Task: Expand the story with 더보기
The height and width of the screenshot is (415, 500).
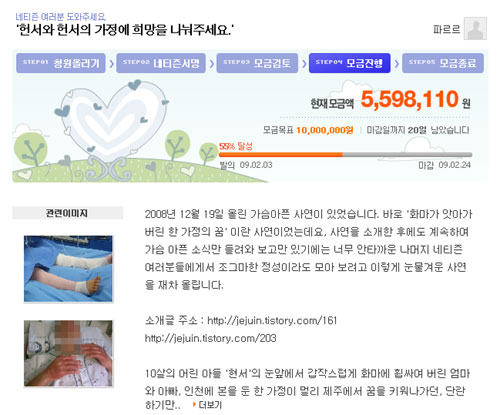Action: (x=207, y=405)
